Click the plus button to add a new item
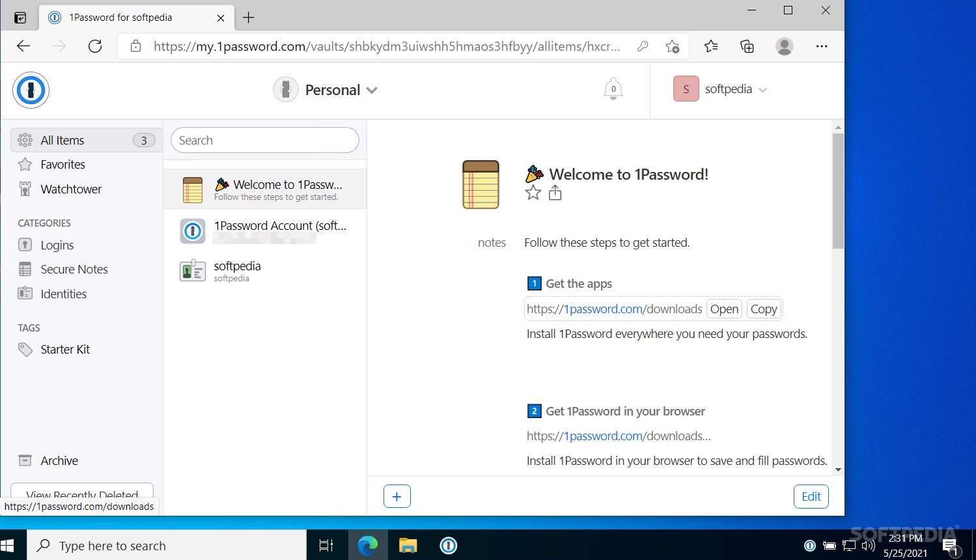 (x=397, y=496)
